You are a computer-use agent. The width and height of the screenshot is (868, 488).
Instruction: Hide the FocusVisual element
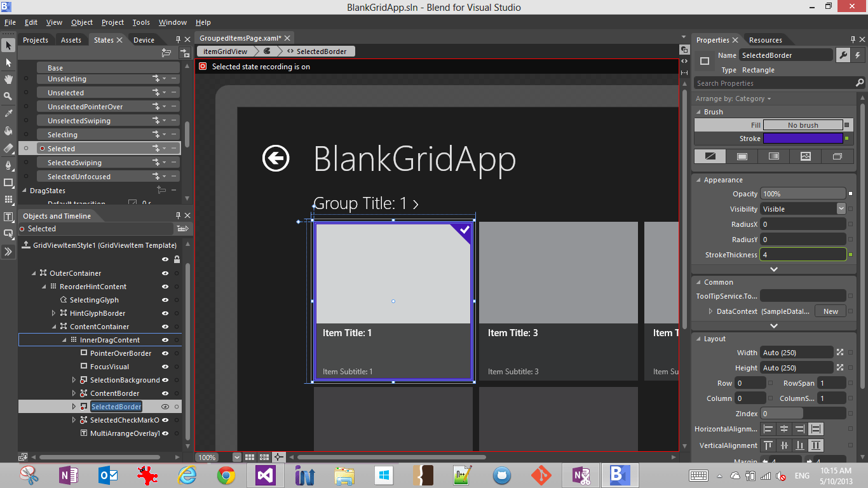click(165, 367)
